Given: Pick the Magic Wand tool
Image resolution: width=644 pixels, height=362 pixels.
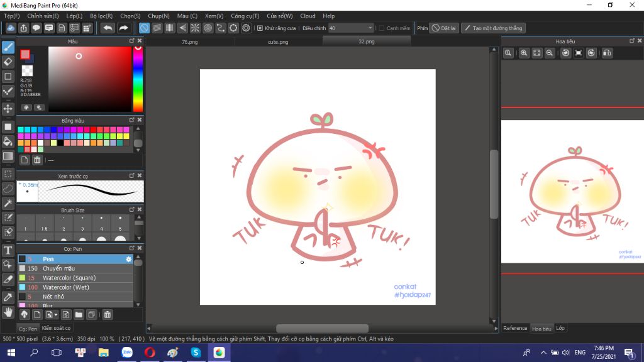Looking at the screenshot, I should click(x=8, y=203).
